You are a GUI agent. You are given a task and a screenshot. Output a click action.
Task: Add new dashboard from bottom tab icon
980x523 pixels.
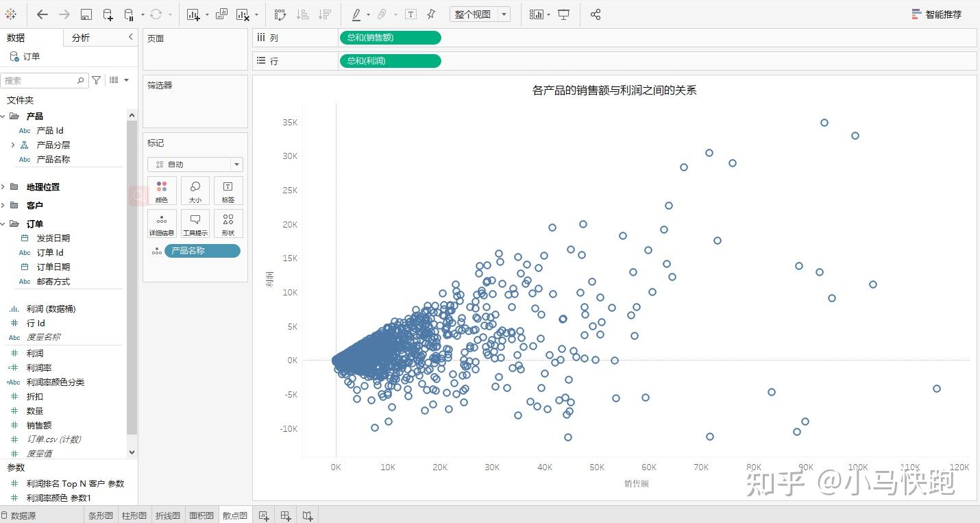(286, 515)
